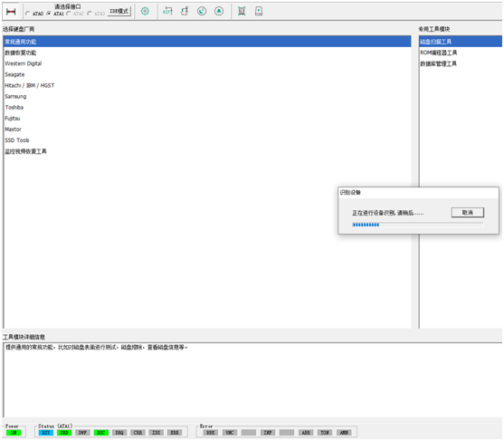Click the RST reset toolbar icon
The height and width of the screenshot is (441, 504).
point(167,11)
